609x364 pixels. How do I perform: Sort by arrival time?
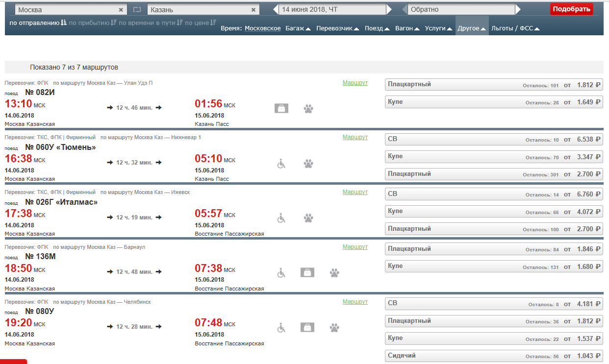click(93, 23)
